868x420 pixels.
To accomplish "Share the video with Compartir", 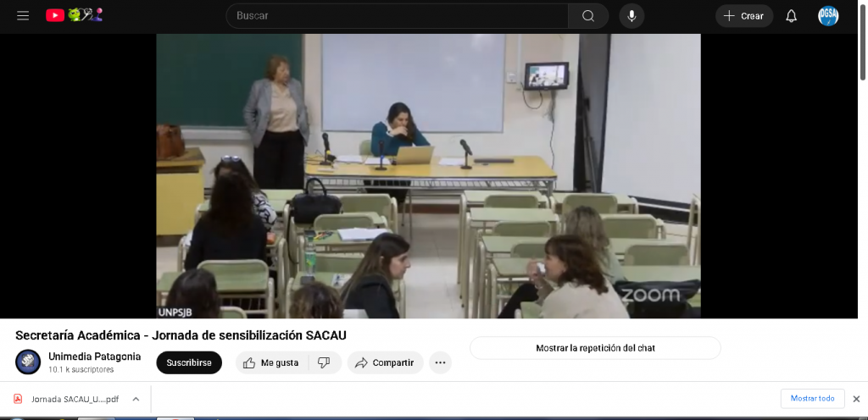I will [385, 362].
